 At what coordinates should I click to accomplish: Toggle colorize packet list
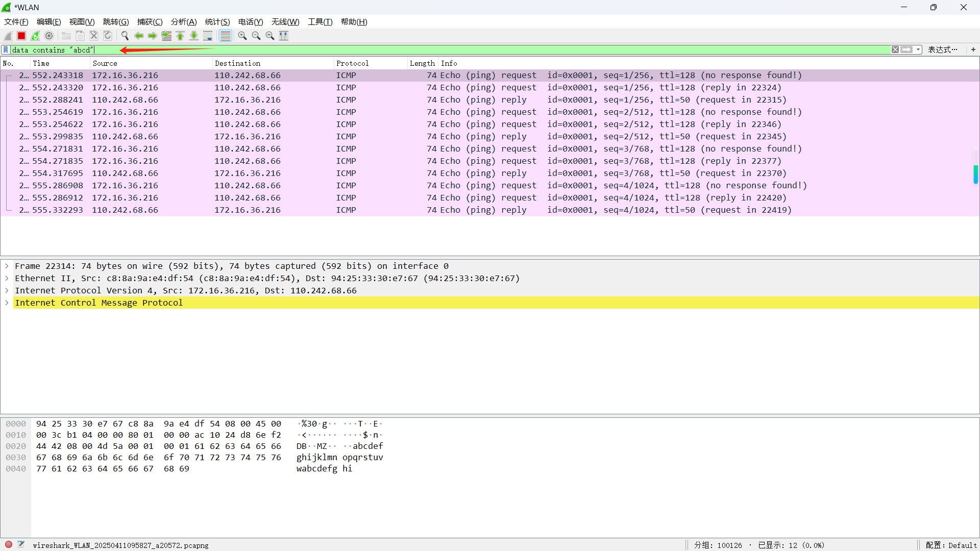click(225, 36)
